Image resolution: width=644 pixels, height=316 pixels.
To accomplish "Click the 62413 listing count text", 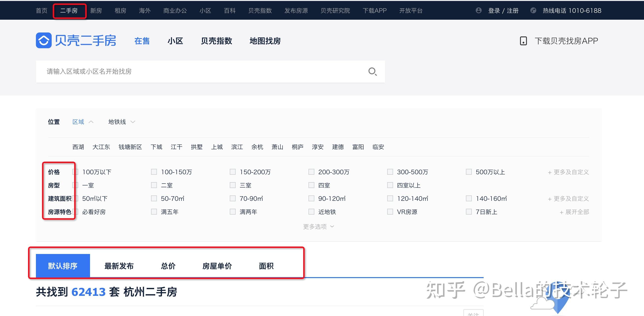I will (x=89, y=292).
